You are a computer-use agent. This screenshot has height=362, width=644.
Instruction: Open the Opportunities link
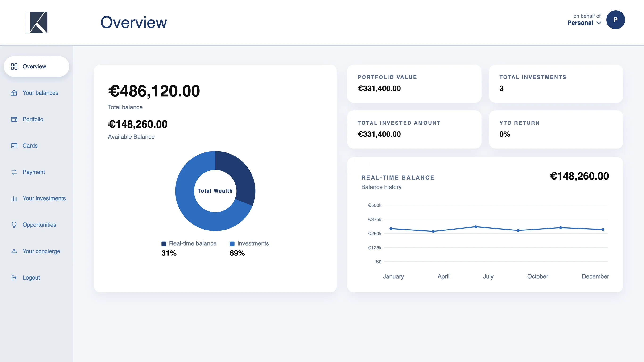click(x=39, y=225)
